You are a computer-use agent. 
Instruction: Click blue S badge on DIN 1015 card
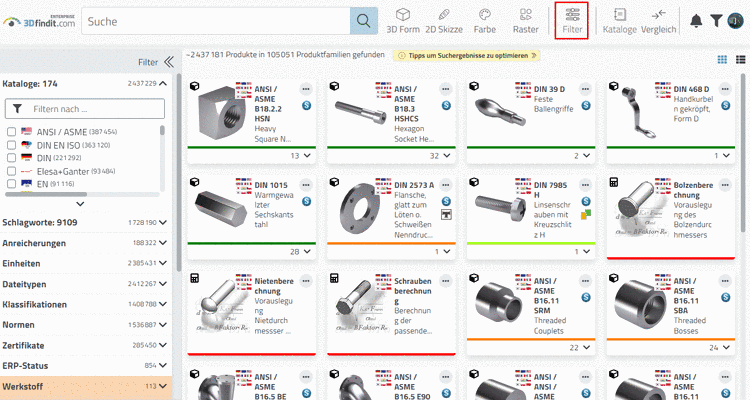coord(306,201)
